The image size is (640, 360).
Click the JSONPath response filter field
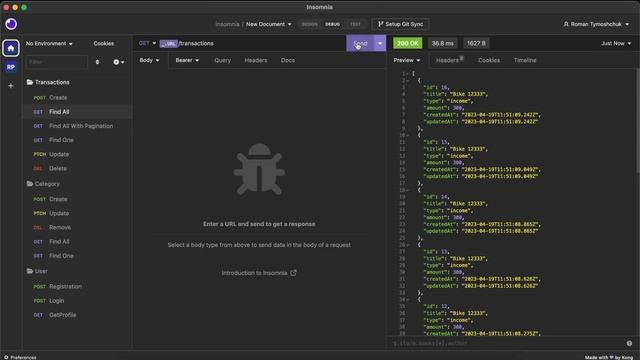coord(506,343)
